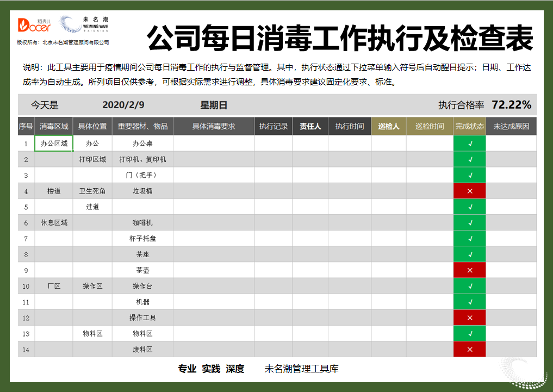Toggle the 废料区 completion status
This screenshot has height=392, width=553.
point(469,349)
